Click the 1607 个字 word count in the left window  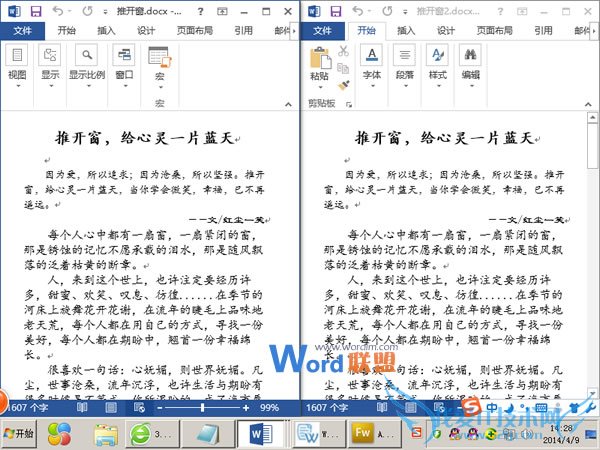[28, 408]
